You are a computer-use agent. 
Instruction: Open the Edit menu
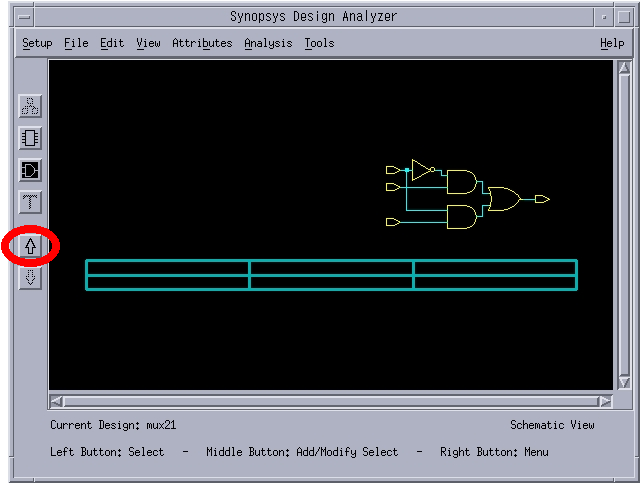click(112, 43)
